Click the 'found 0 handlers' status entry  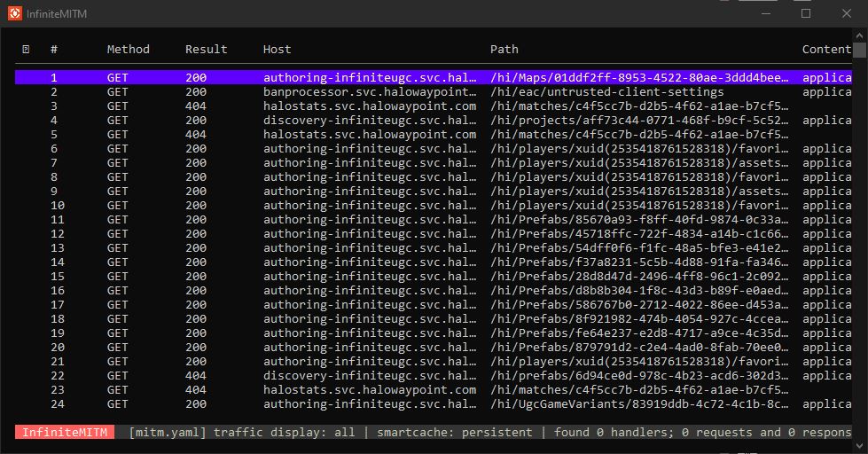pos(614,433)
